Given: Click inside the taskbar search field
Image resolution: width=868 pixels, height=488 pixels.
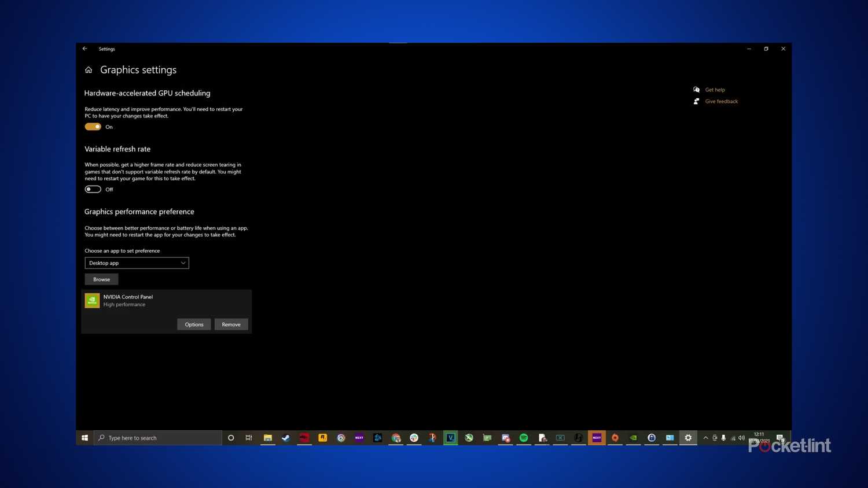Looking at the screenshot, I should [156, 438].
